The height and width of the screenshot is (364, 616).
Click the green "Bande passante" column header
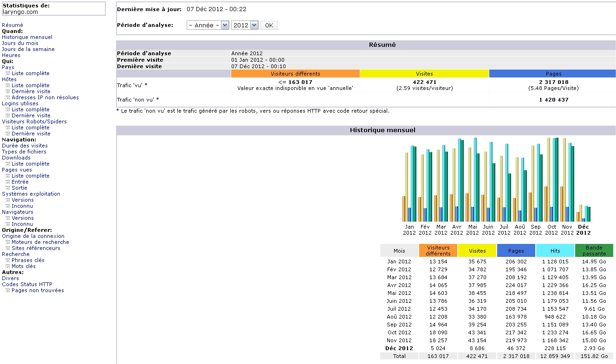[594, 250]
